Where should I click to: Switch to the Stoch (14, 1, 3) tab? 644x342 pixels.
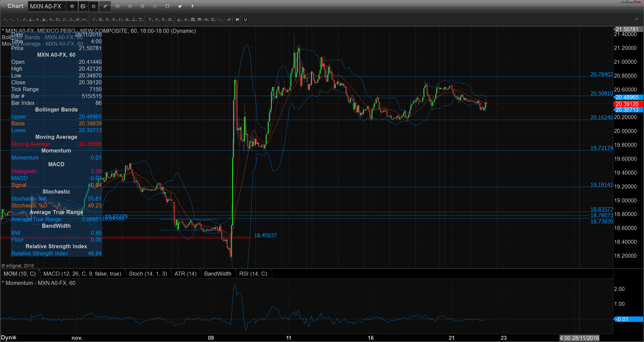coord(148,274)
